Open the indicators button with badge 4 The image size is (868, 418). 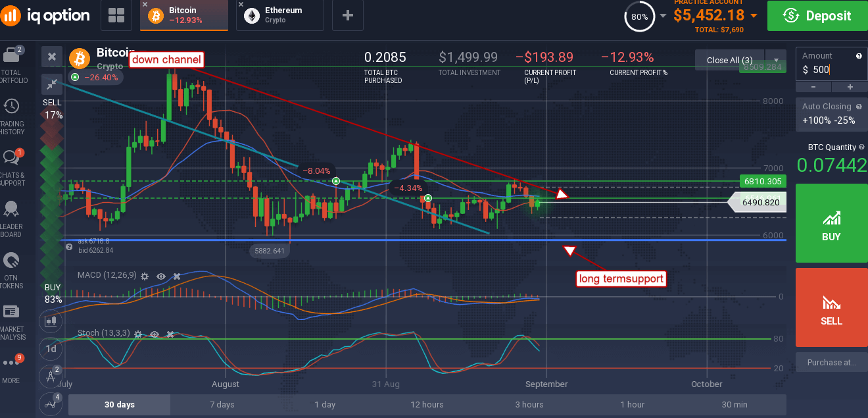point(51,403)
